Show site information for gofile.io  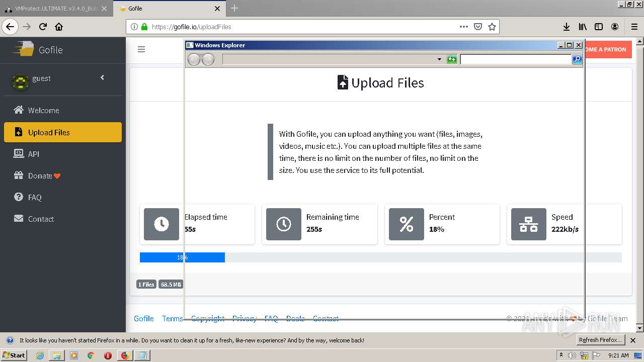pyautogui.click(x=134, y=27)
